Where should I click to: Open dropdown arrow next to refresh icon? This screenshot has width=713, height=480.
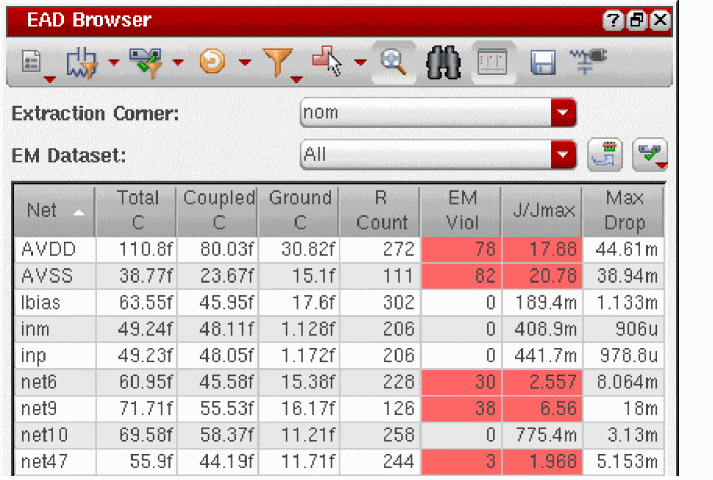point(245,62)
